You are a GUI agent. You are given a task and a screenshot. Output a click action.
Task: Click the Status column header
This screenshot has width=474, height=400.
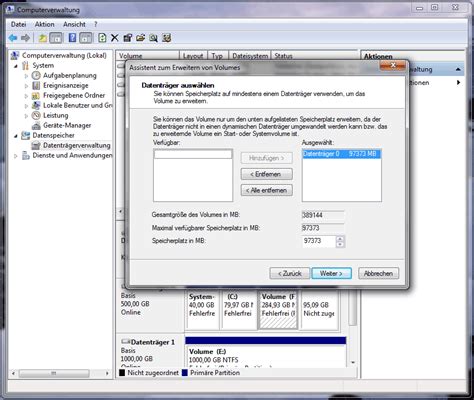pyautogui.click(x=314, y=56)
